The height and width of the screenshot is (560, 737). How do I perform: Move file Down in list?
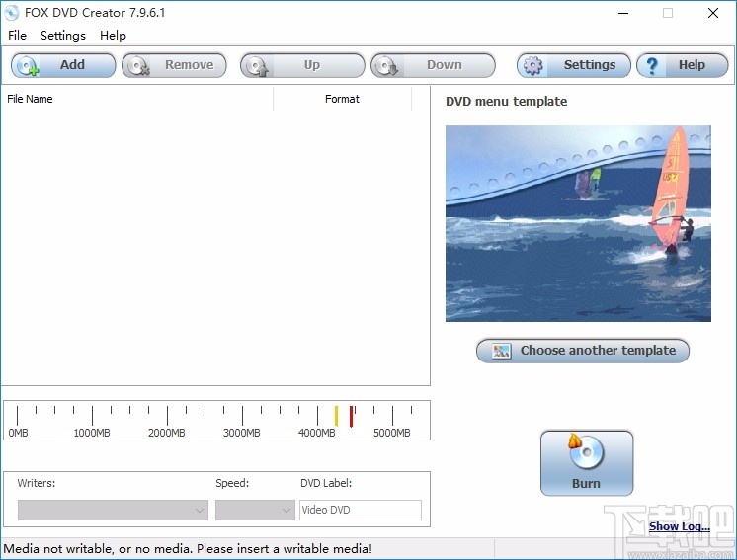point(433,65)
